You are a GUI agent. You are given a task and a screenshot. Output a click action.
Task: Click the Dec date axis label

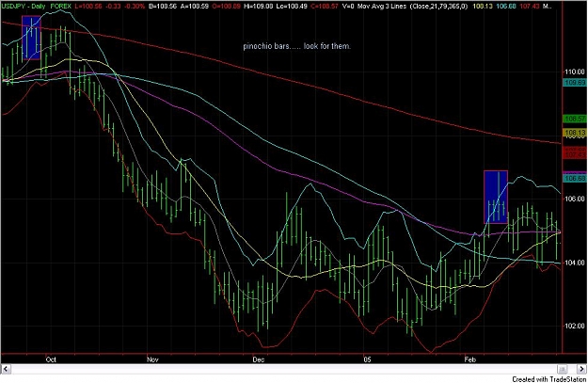click(259, 359)
